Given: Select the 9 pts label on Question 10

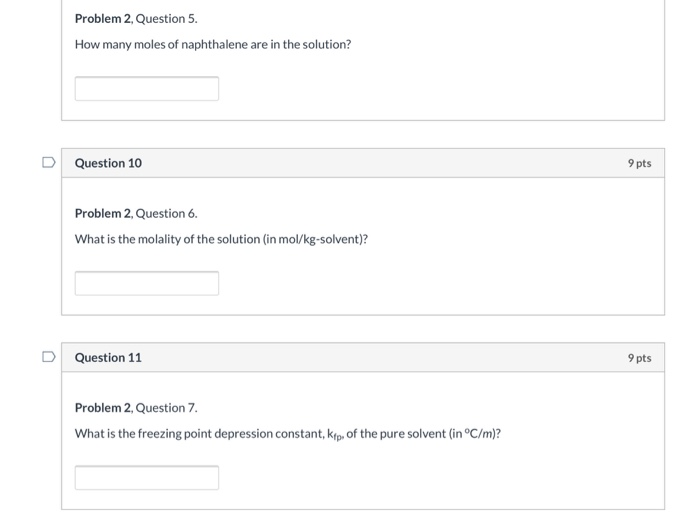Looking at the screenshot, I should pos(639,163).
